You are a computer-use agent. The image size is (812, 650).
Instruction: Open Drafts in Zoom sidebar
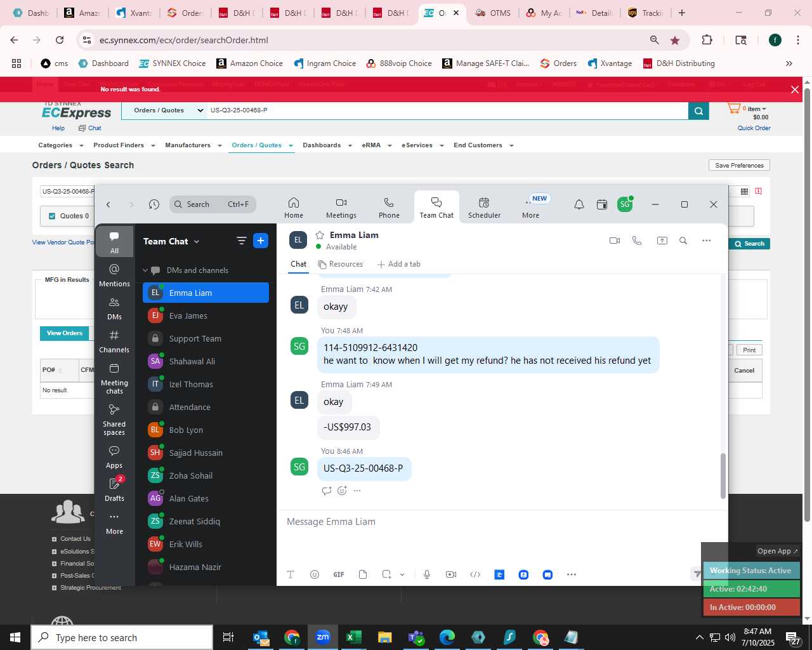tap(114, 489)
